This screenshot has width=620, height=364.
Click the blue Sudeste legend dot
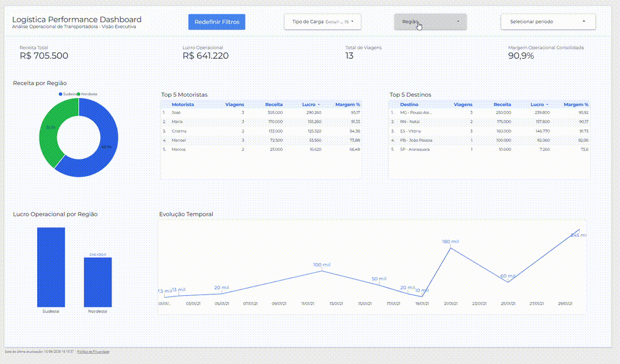[61, 94]
